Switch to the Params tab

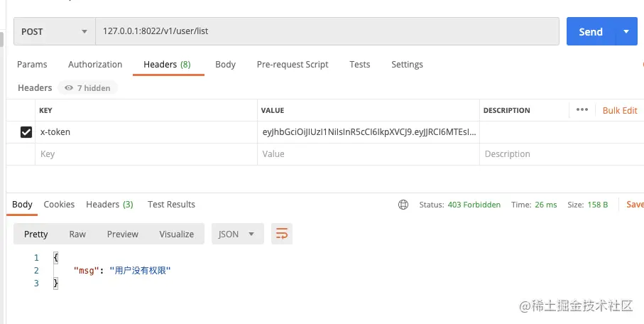(32, 65)
